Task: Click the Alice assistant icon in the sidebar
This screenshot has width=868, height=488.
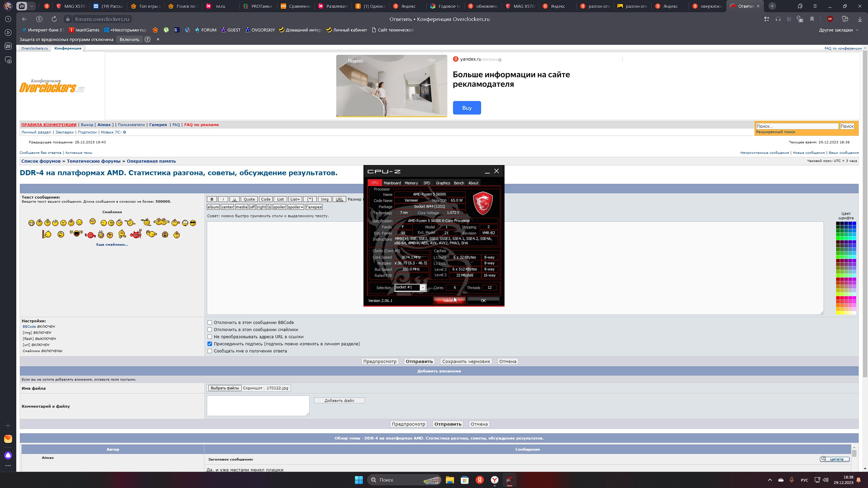Action: point(8,455)
